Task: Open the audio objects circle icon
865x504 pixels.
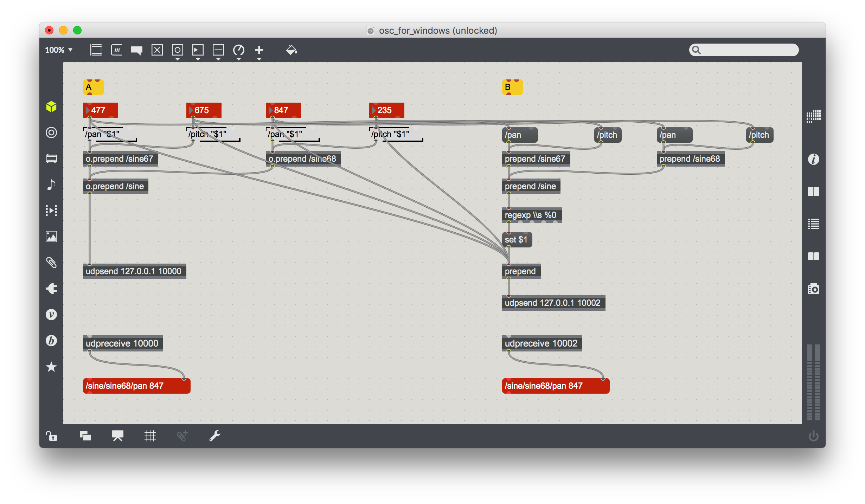Action: [x=51, y=133]
